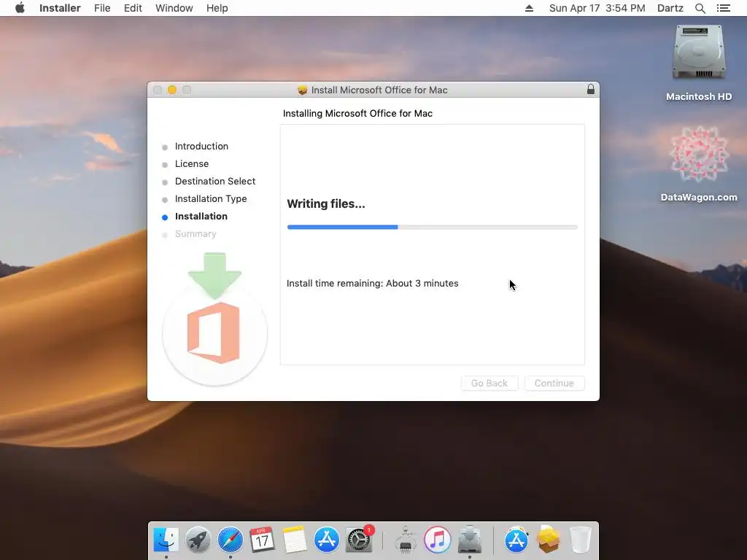Open System Preferences from the Dock
Viewport: 747px width, 560px height.
(359, 539)
